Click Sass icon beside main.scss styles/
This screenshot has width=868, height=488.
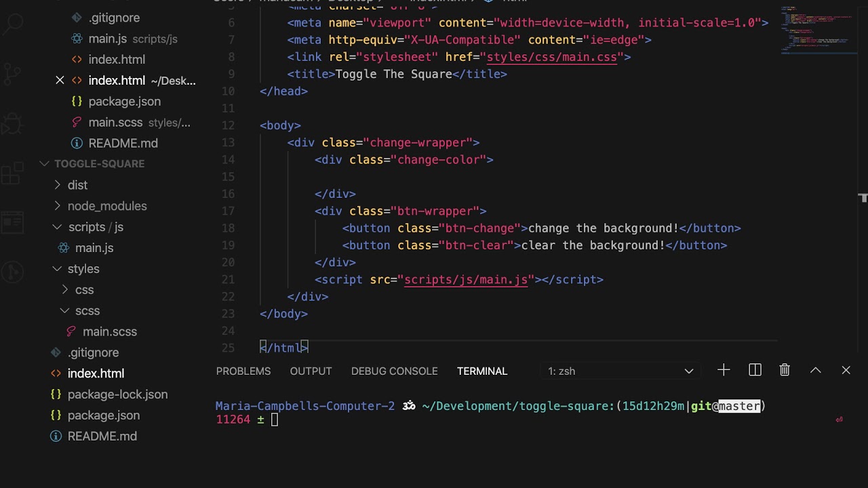point(77,123)
